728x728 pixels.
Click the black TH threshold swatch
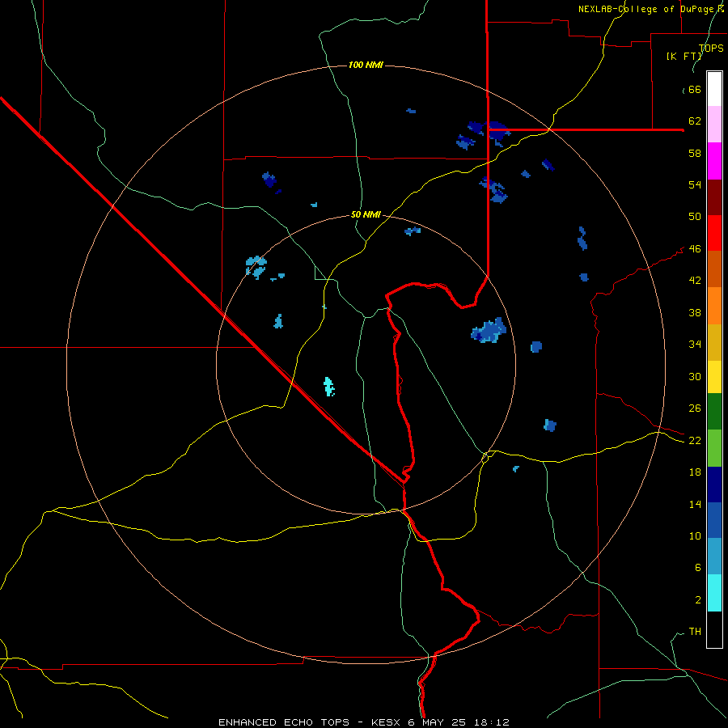[714, 629]
